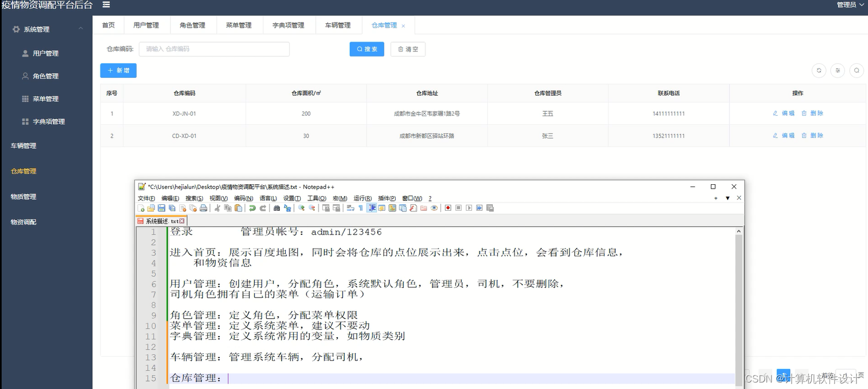The width and height of the screenshot is (868, 389).
Task: Close the 系统描述.txt tab with its red X
Action: point(182,221)
